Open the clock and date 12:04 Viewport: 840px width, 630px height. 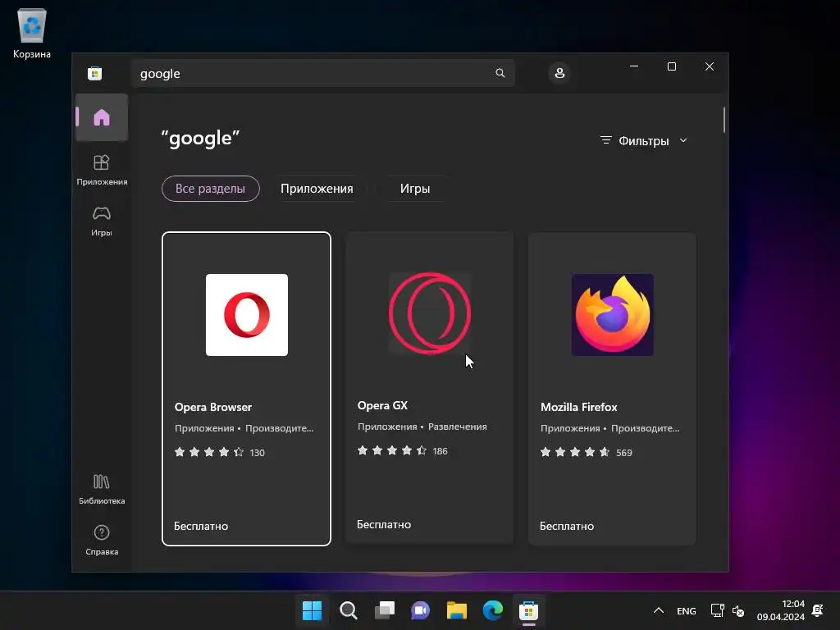point(781,610)
